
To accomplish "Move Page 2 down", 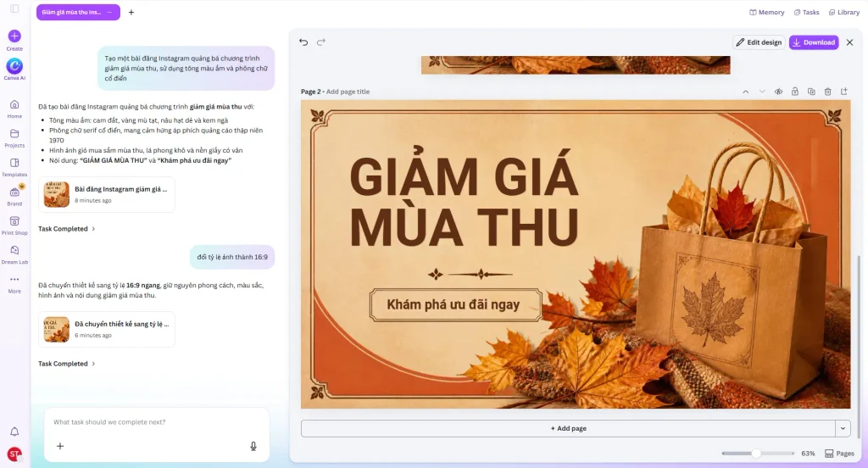I will click(x=762, y=92).
